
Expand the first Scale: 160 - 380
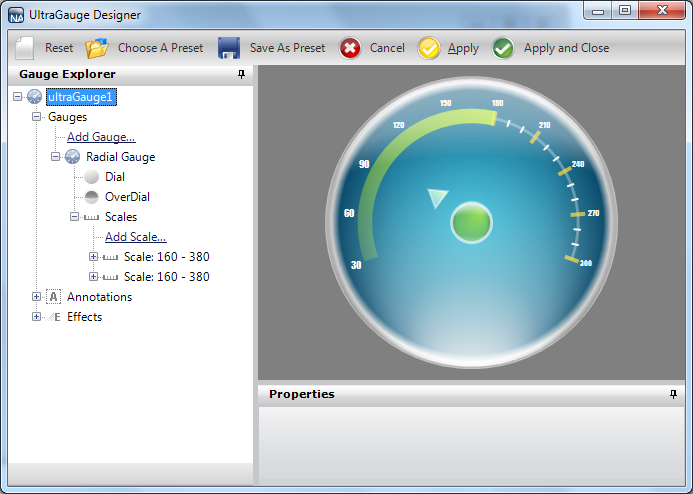click(x=94, y=257)
